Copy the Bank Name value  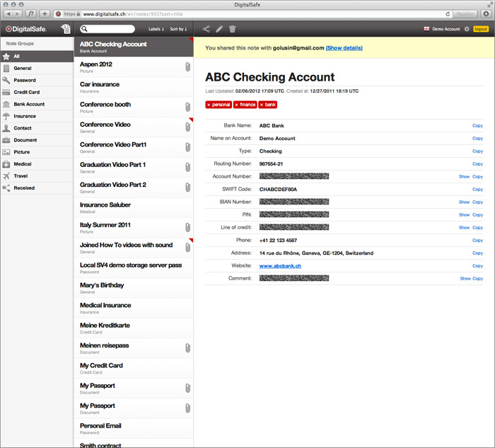477,126
